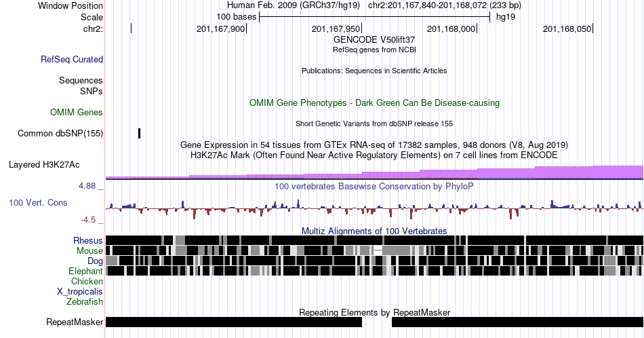Viewport: 644px width, 338px height.
Task: Click the Rhesus alignment bar
Action: (x=374, y=240)
